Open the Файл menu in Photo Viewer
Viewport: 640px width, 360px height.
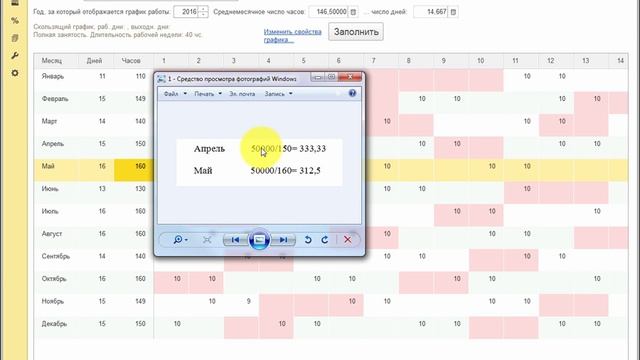tap(175, 94)
